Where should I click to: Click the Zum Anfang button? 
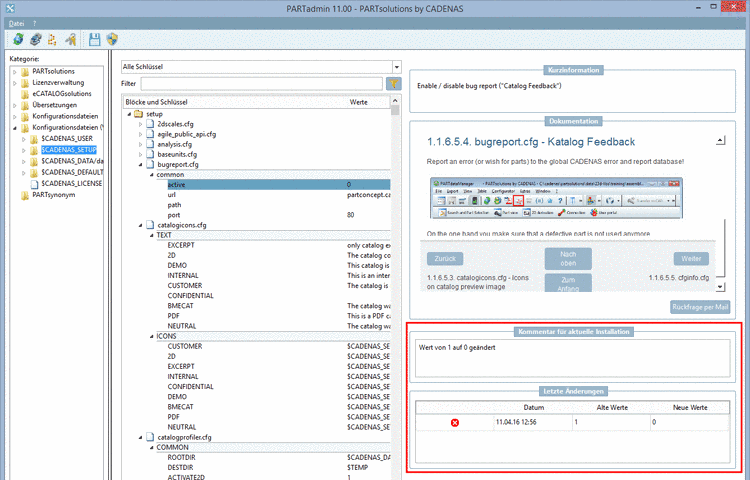point(568,283)
